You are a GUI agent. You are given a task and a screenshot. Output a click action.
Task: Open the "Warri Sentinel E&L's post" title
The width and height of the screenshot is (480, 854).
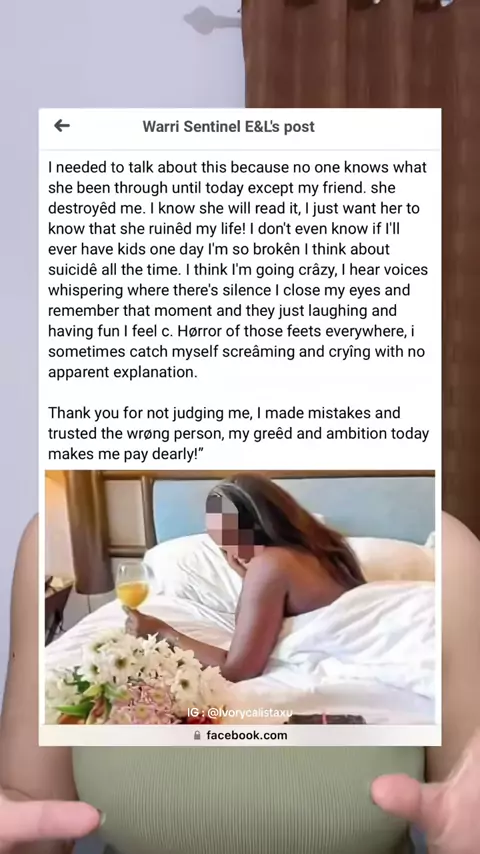point(228,126)
